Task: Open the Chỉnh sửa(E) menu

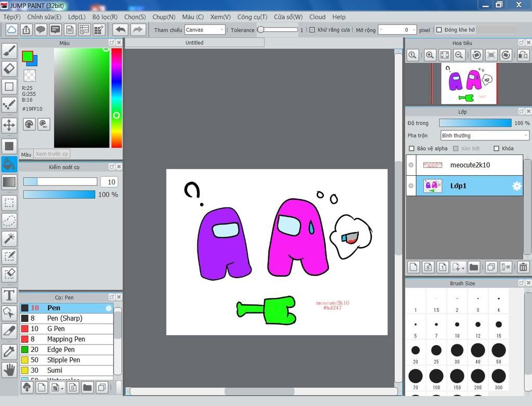Action: click(x=44, y=17)
